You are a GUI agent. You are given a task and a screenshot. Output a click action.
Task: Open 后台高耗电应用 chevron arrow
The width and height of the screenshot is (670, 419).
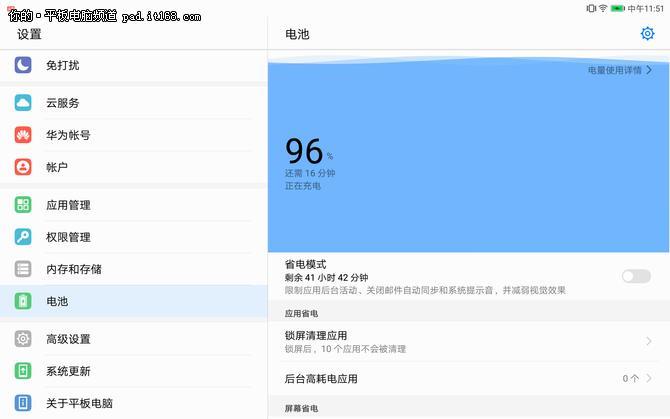(649, 378)
